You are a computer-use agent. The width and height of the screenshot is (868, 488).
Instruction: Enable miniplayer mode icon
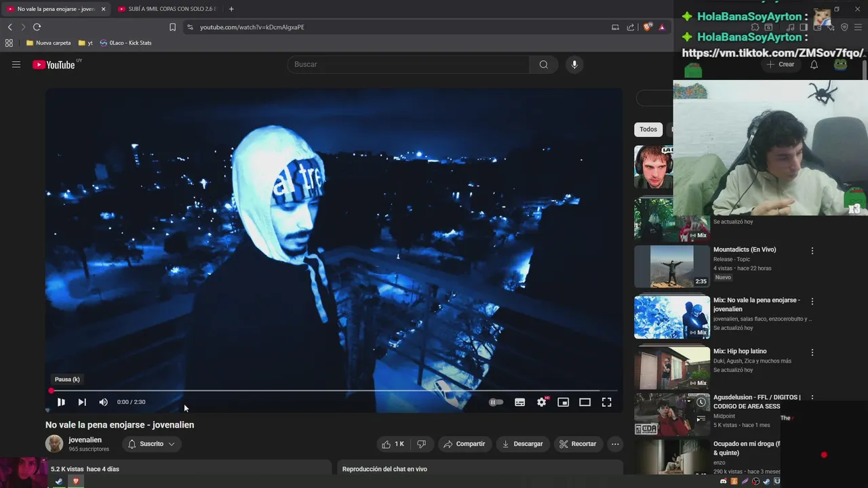[563, 402]
